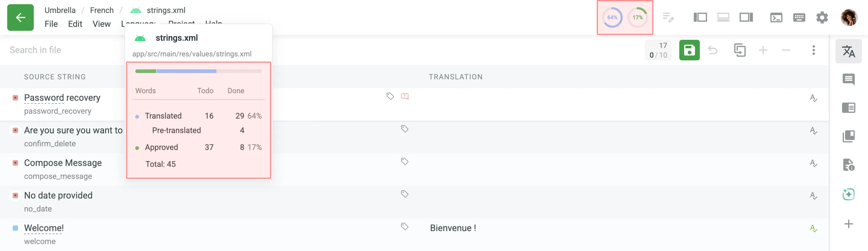Viewport: 868px width, 251px height.
Task: Select the Translations panel icon in the sidebar
Action: tap(849, 51)
